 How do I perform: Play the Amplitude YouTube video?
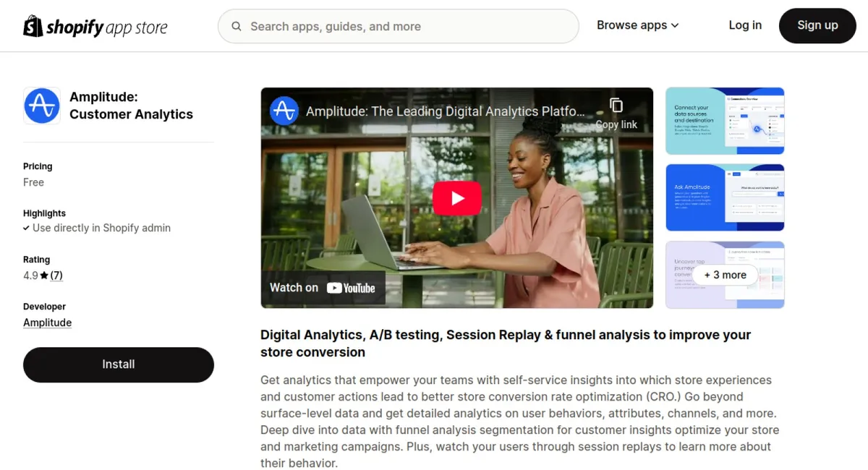tap(457, 198)
